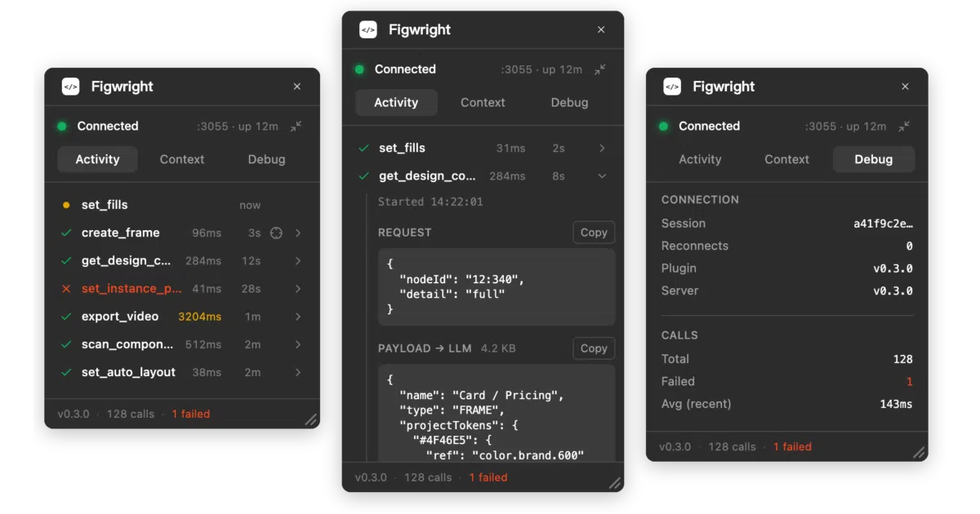Copy the PAYLOAD → LLM JSON
This screenshot has width=980, height=514.
click(x=594, y=348)
